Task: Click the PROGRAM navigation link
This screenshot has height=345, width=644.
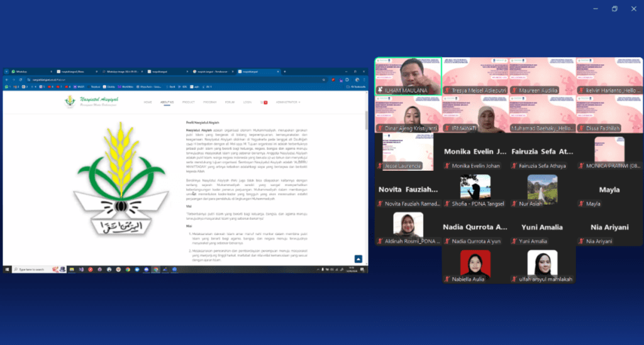Action: pos(210,102)
